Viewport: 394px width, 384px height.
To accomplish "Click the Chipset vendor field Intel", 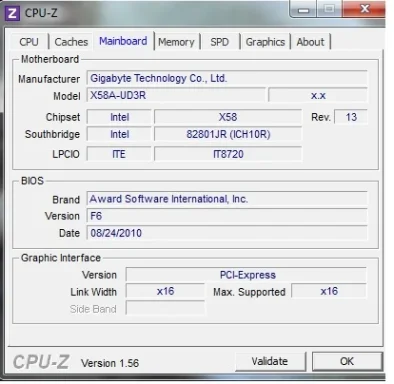I will click(x=119, y=117).
